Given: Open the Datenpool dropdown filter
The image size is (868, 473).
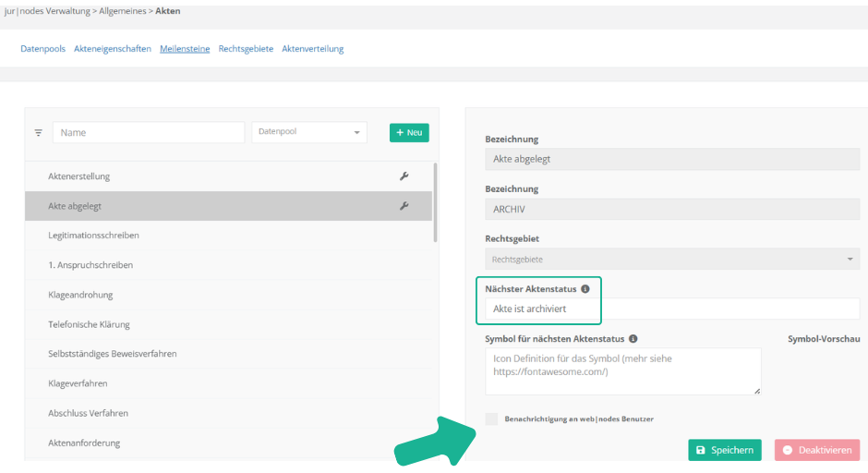Looking at the screenshot, I should [308, 133].
